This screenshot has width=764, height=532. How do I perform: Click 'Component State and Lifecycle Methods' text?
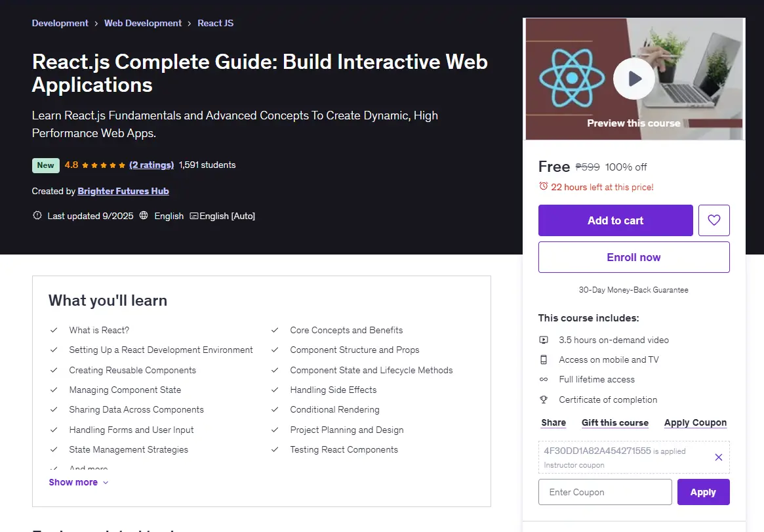point(371,370)
